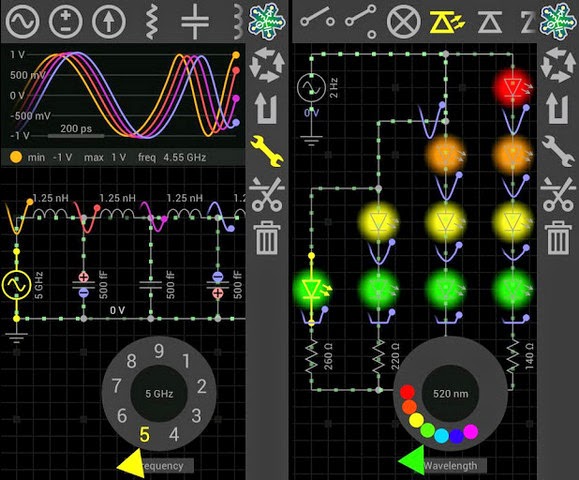Click the freq 4.55 GHz readout
The height and width of the screenshot is (480, 579).
pos(172,158)
